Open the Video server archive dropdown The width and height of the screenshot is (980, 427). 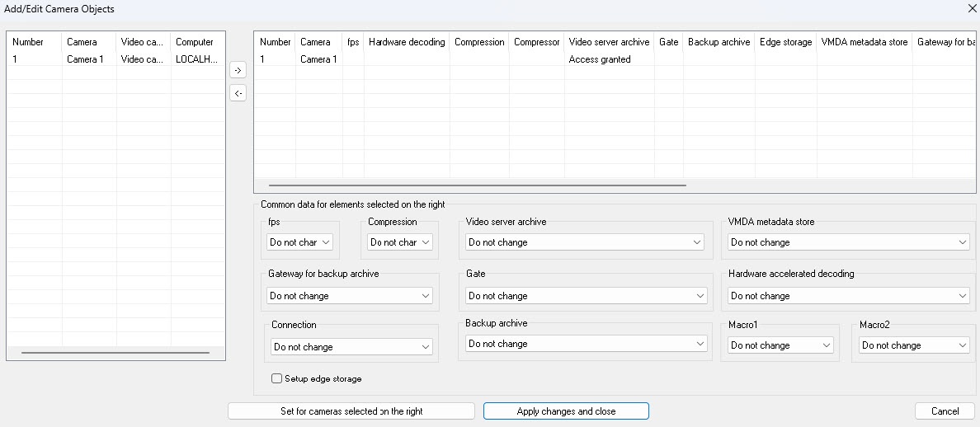click(585, 242)
